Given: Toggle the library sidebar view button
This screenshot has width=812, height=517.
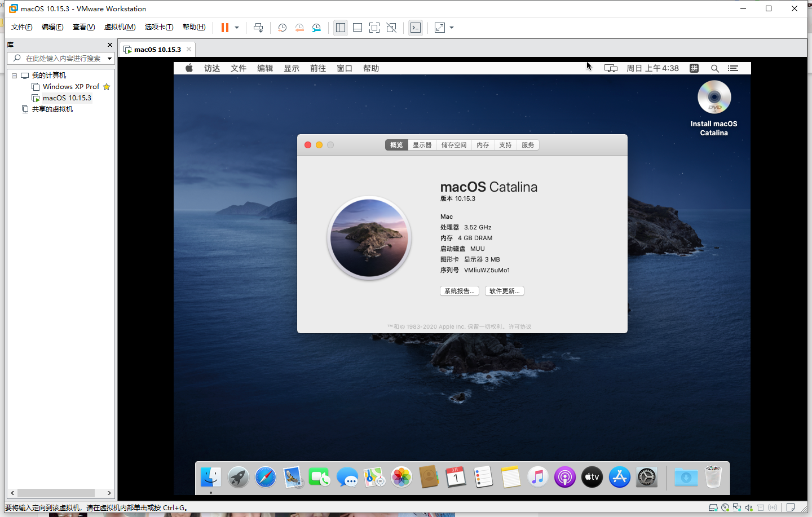Looking at the screenshot, I should point(341,28).
